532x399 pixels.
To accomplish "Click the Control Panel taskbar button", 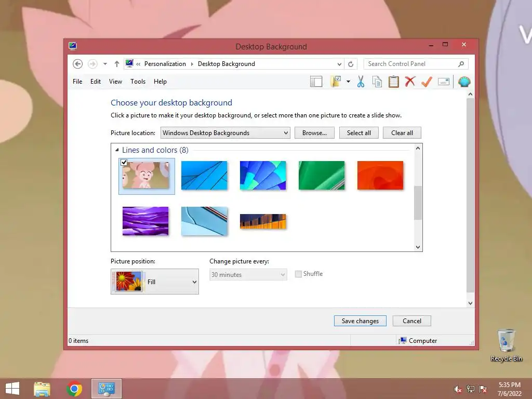I will point(107,389).
